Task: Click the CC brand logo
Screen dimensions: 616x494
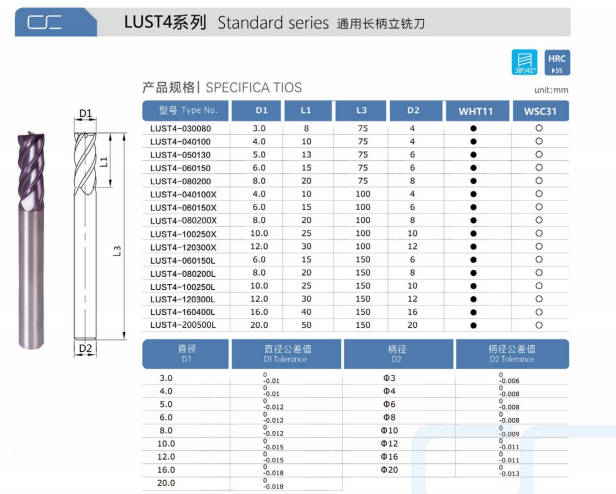Action: point(44,21)
